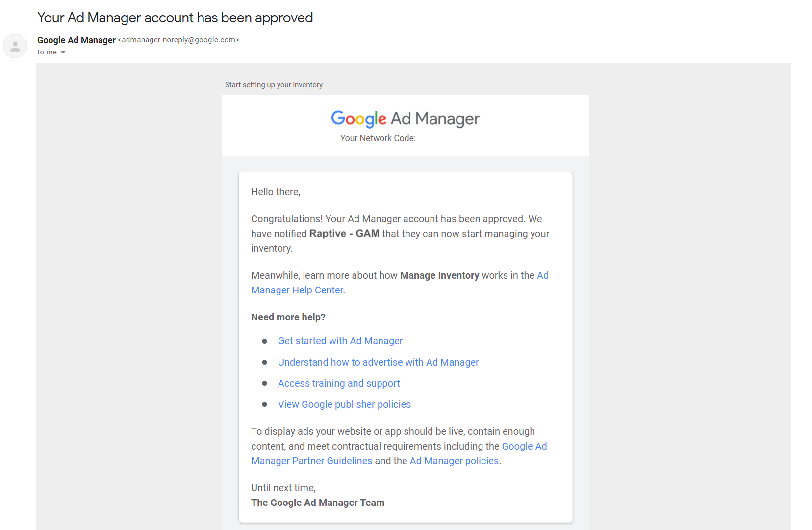Open 'Understand how to advertise with Ad Manager'
This screenshot has height=530, width=812.
(x=379, y=362)
